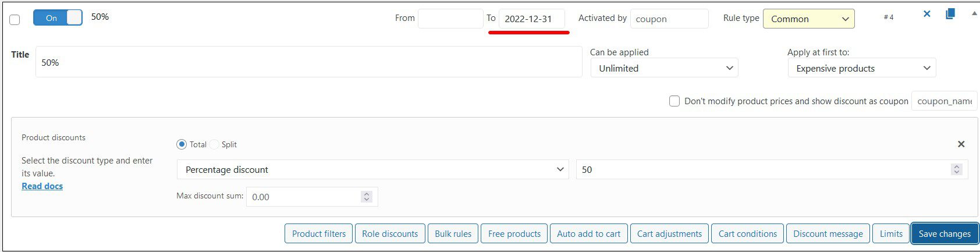The width and height of the screenshot is (980, 252).
Task: Click the Bulk rules button
Action: (x=453, y=234)
